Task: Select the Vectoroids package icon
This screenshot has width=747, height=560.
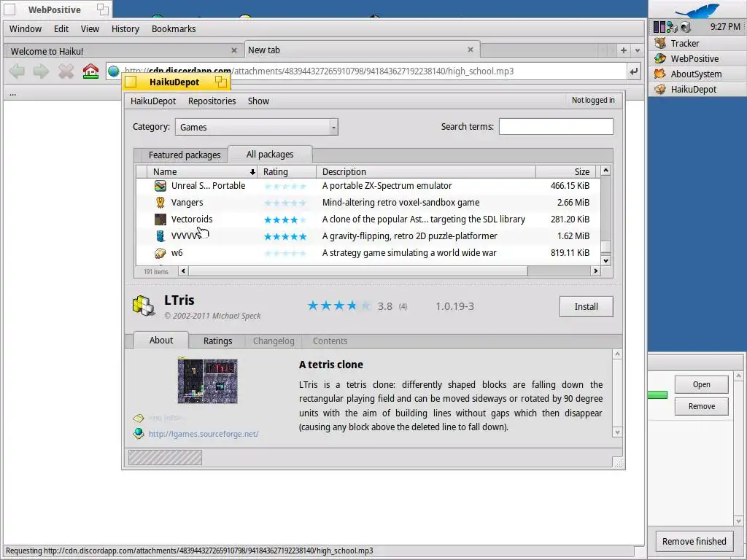Action: 160,219
